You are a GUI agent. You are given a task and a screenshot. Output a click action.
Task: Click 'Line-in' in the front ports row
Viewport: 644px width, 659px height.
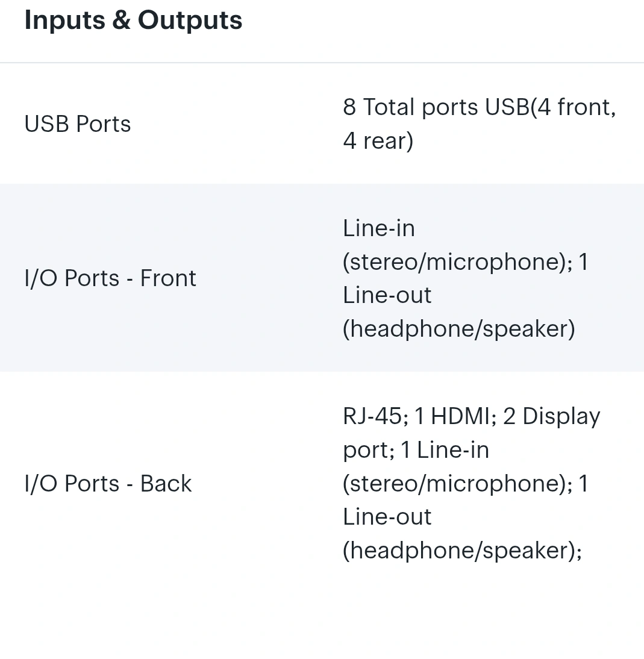(378, 228)
